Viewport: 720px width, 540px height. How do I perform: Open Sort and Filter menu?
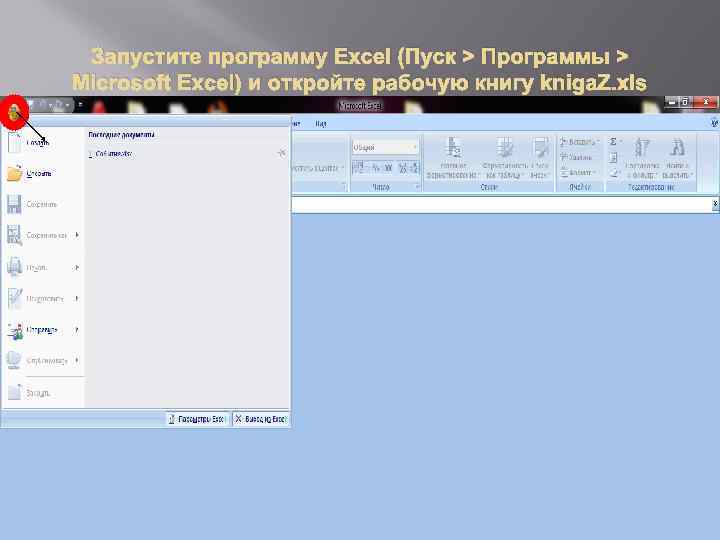pyautogui.click(x=642, y=158)
